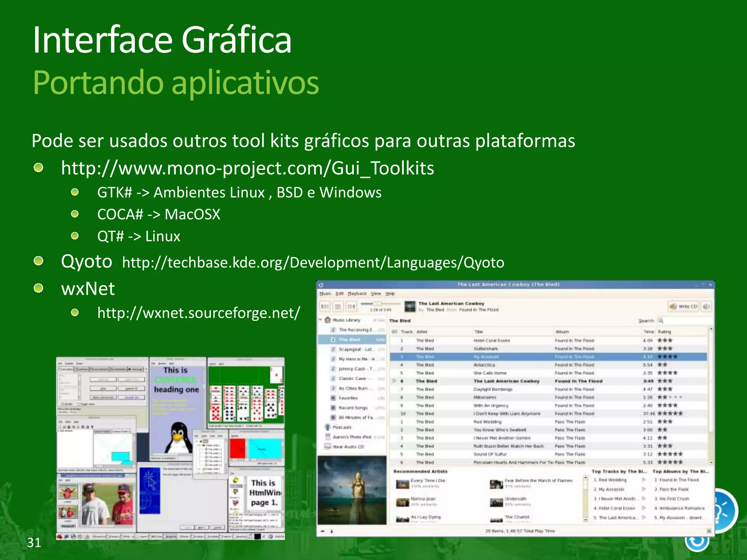Click Every Time I Die artist thumbnail
The height and width of the screenshot is (560, 747).
pyautogui.click(x=403, y=484)
